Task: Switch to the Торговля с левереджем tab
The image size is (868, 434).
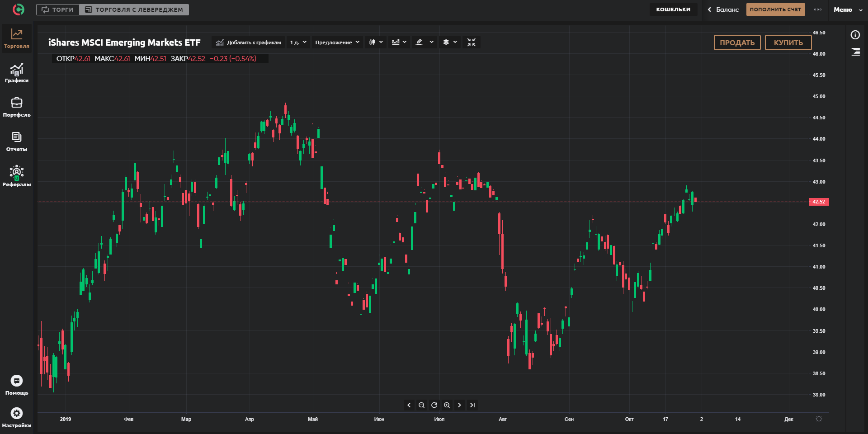Action: [x=134, y=9]
